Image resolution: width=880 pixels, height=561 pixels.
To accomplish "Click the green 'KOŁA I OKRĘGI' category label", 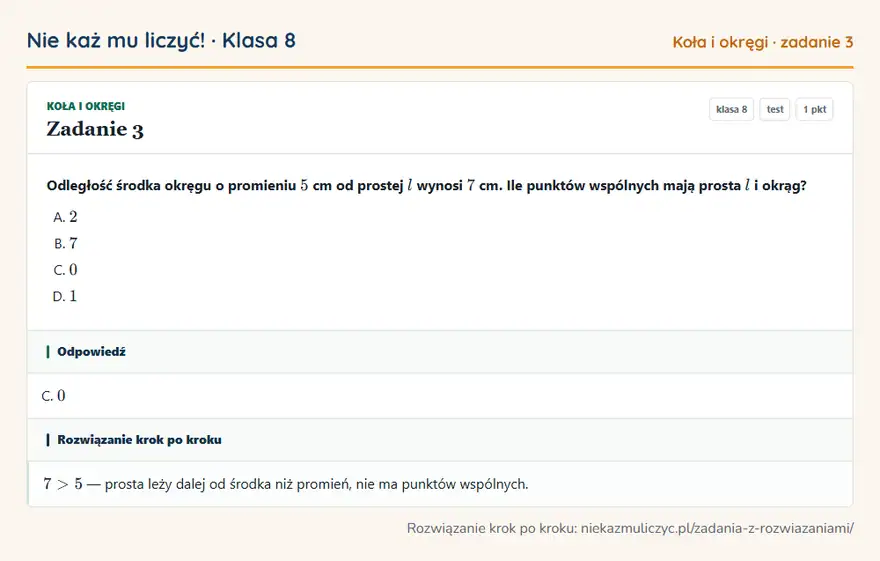I will (x=86, y=106).
